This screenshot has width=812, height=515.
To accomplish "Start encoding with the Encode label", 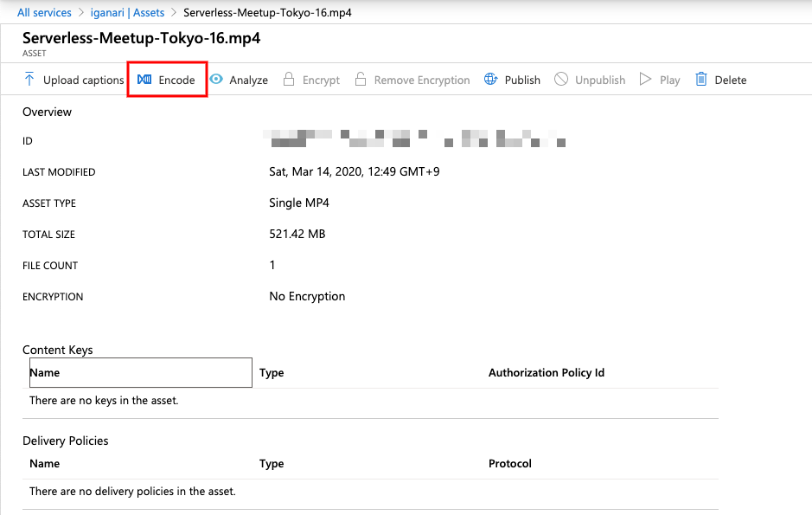I will 176,80.
